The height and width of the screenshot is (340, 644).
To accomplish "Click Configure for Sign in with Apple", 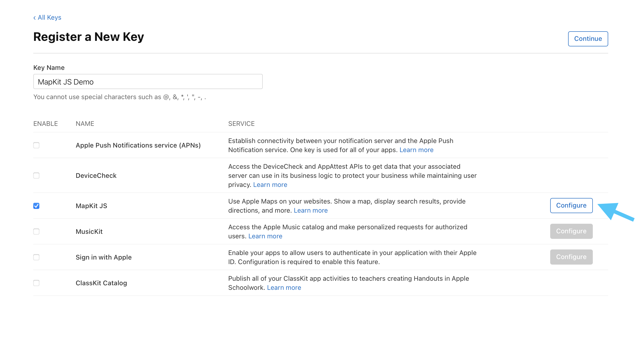I will 571,257.
